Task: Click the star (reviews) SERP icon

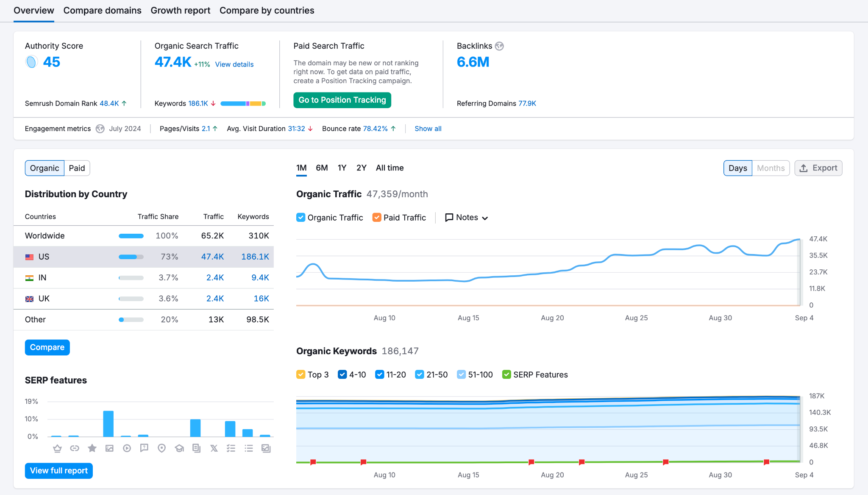Action: tap(92, 448)
